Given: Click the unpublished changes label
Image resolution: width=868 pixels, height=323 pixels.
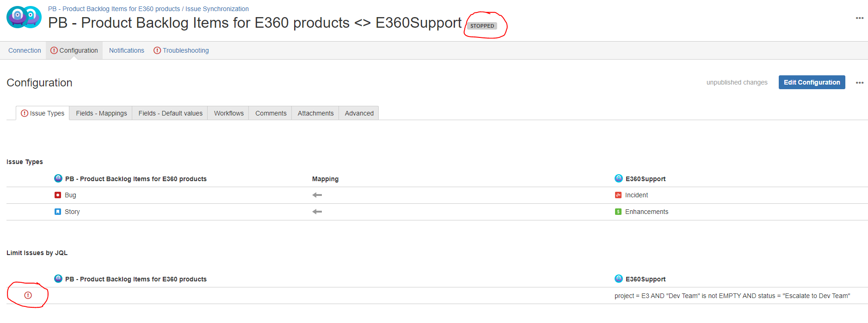Looking at the screenshot, I should [x=737, y=82].
